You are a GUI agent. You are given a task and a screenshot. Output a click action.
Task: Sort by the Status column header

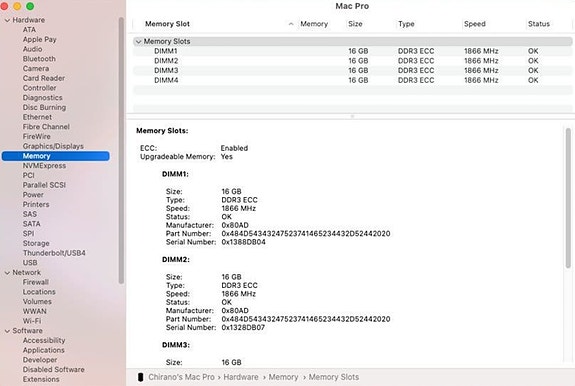point(539,24)
